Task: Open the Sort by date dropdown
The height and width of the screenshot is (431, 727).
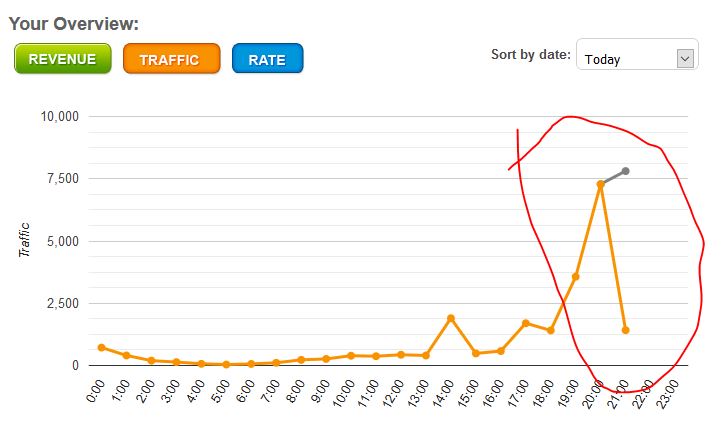Action: point(637,58)
